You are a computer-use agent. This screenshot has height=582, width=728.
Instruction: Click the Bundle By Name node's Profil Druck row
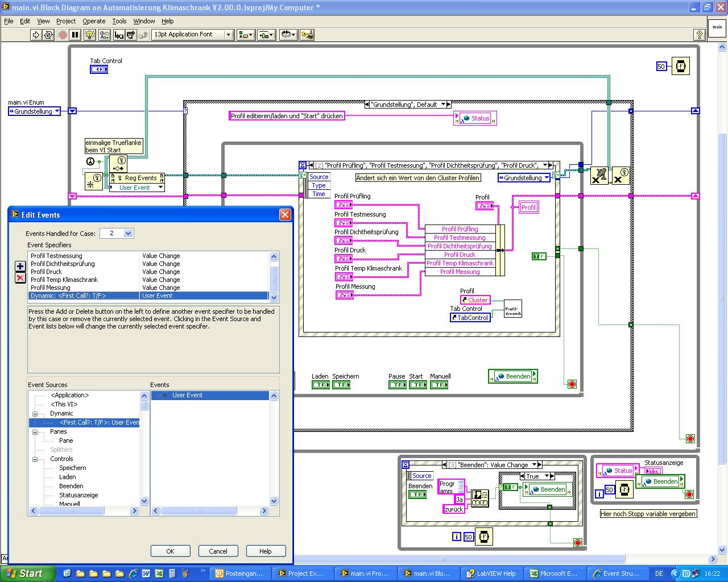coord(460,255)
